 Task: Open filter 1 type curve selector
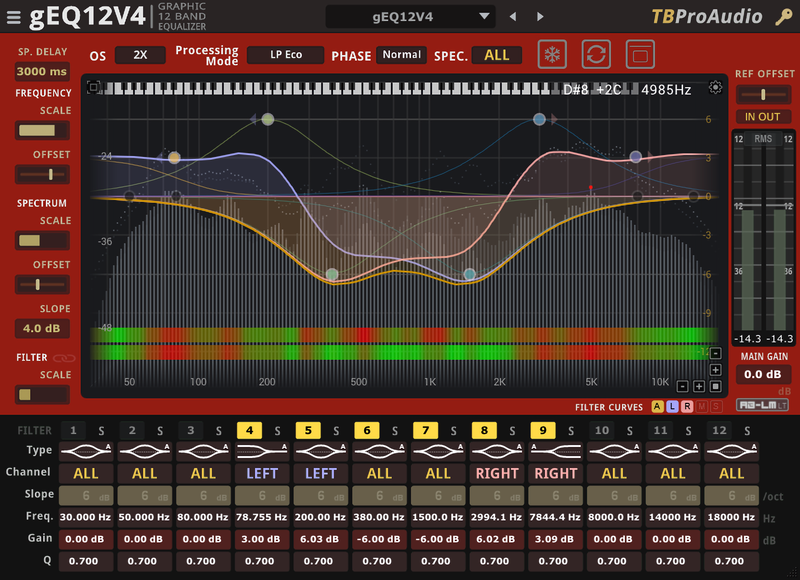86,451
